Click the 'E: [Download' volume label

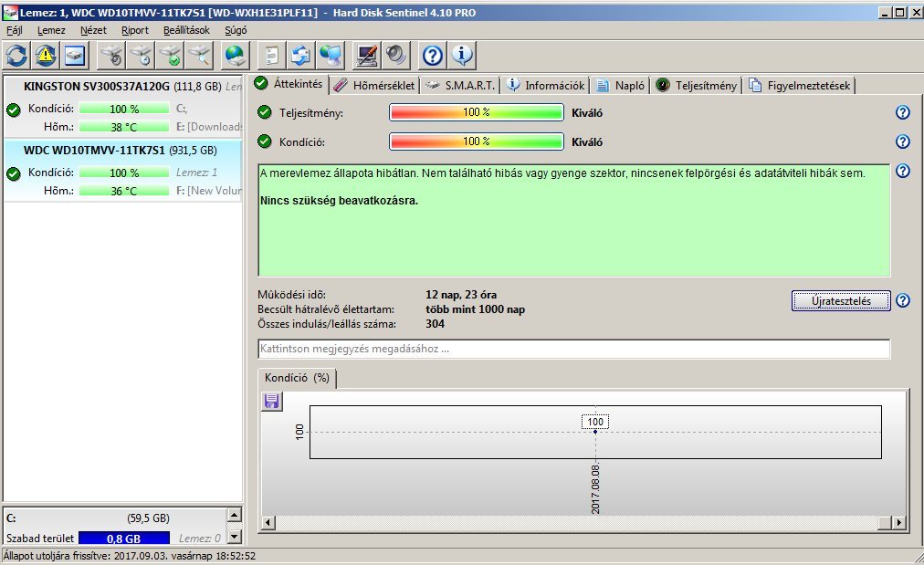point(208,127)
